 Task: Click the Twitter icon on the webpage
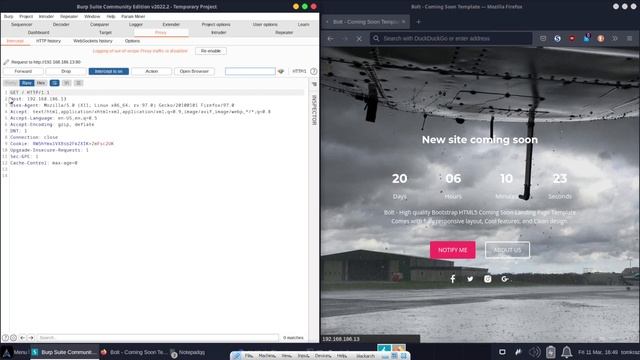tap(470, 279)
